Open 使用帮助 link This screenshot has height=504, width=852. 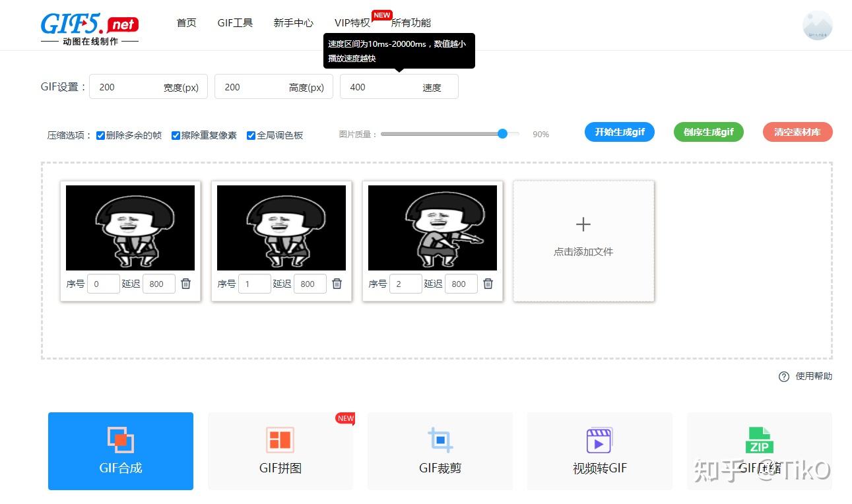(814, 377)
